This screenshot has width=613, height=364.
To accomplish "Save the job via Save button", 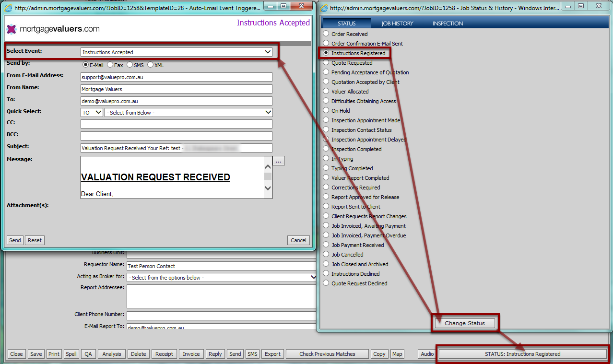I will coord(36,354).
